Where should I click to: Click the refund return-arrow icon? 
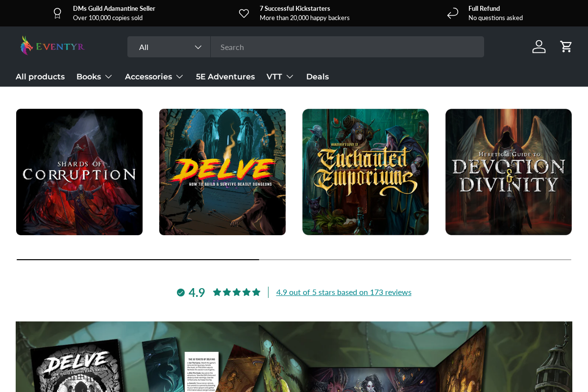pos(452,13)
